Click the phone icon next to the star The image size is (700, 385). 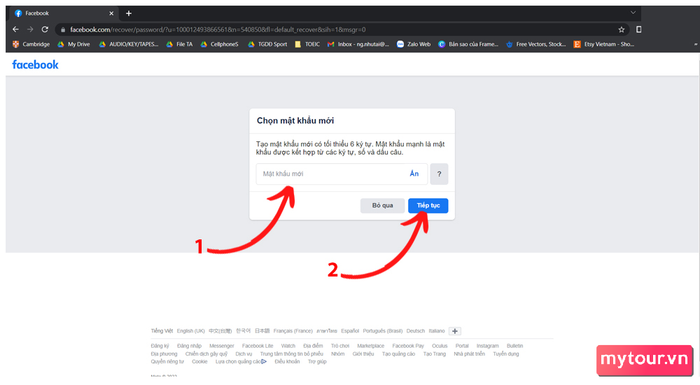click(639, 29)
